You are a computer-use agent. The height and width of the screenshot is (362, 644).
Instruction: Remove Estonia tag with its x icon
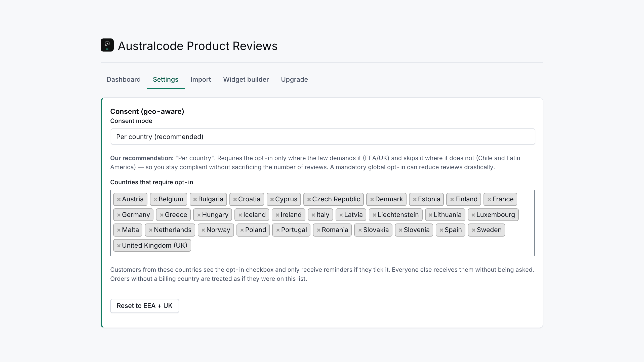[415, 199]
